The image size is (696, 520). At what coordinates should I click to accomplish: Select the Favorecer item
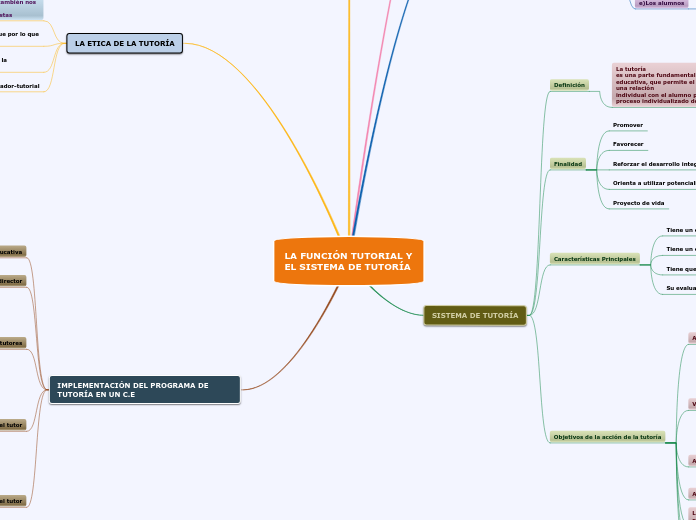click(628, 144)
